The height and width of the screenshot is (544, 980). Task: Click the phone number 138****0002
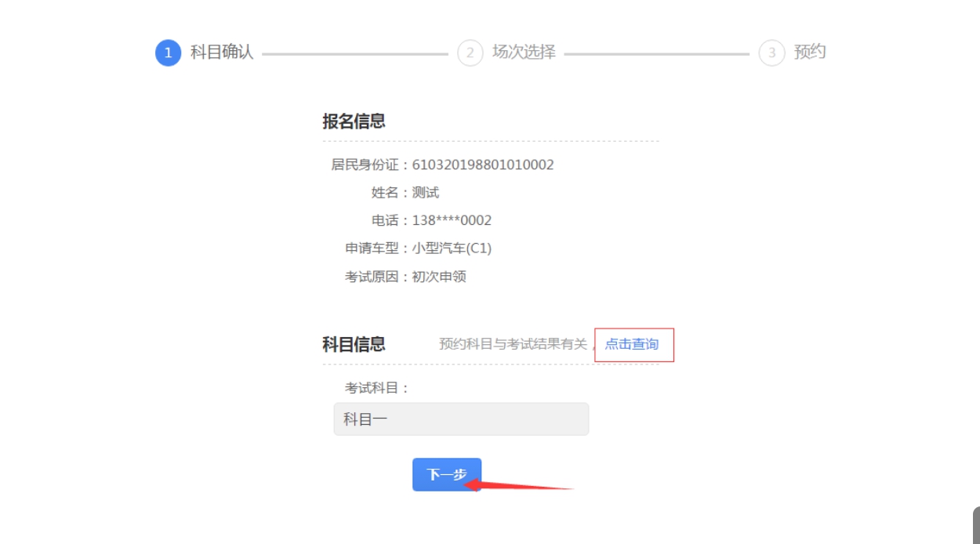452,221
